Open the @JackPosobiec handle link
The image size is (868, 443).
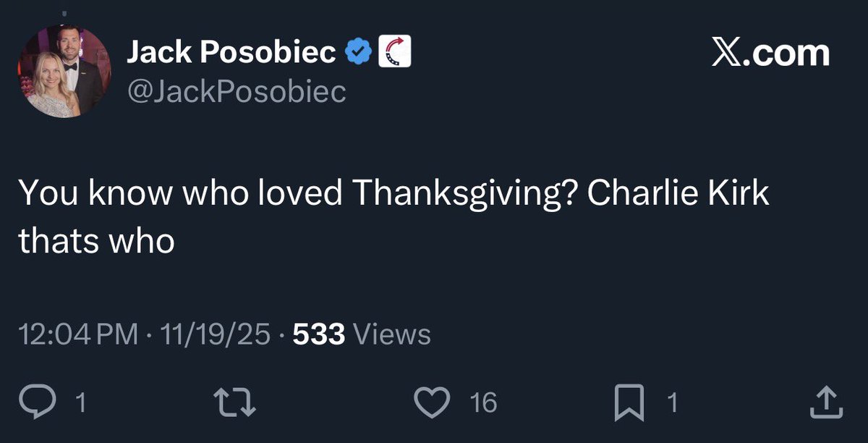pyautogui.click(x=236, y=91)
